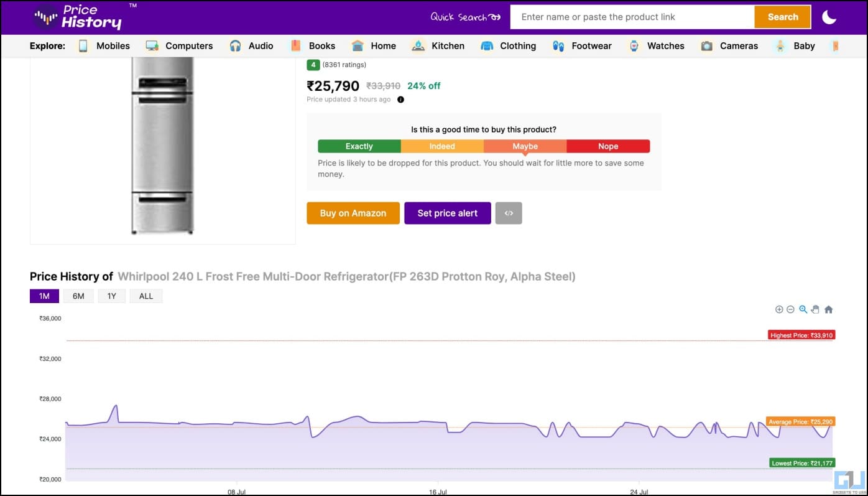Click the Books category icon
Viewport: 868px width, 496px height.
(x=295, y=46)
